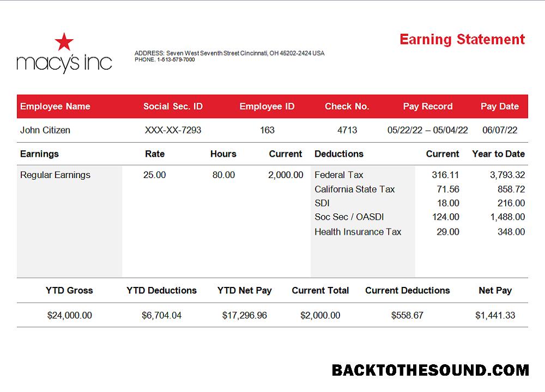Screen dimensions: 545x392
Task: Select California State Tax YTD 858.72
Action: (x=511, y=189)
